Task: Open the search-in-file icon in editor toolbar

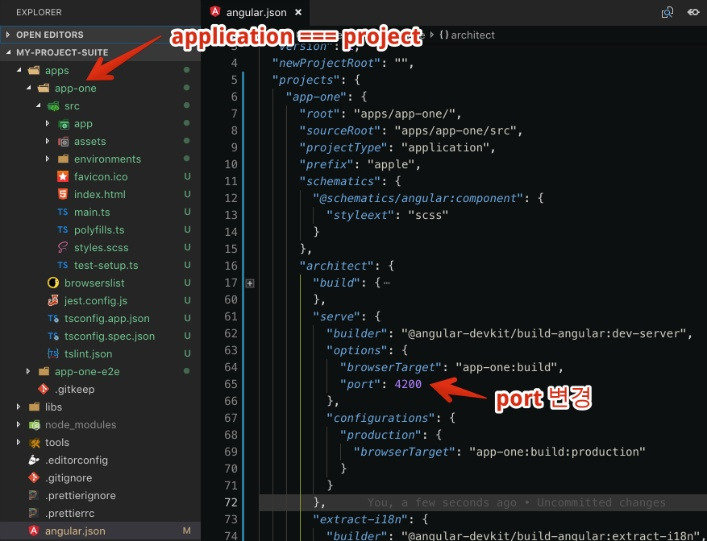Action: point(667,12)
